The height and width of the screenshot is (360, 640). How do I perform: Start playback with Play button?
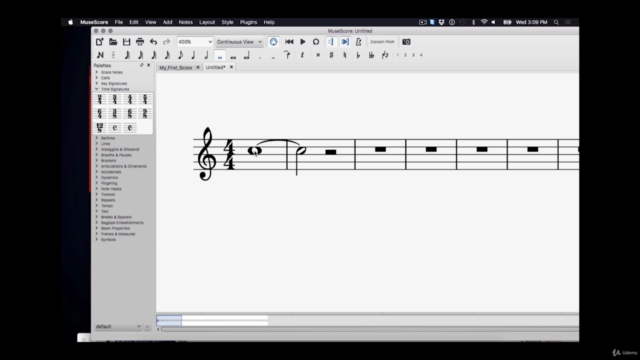(303, 42)
